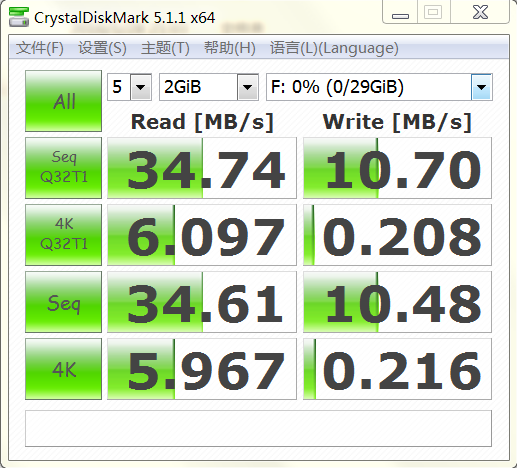The width and height of the screenshot is (517, 468).
Task: Start the Seq Q32T1 test
Action: coord(63,168)
